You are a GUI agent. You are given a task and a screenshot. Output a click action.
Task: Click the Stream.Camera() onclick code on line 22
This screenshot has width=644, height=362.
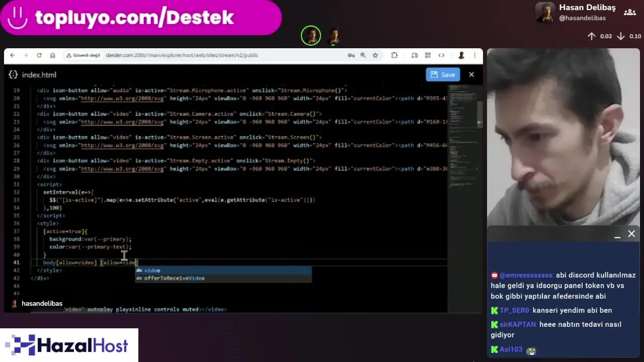[280, 114]
